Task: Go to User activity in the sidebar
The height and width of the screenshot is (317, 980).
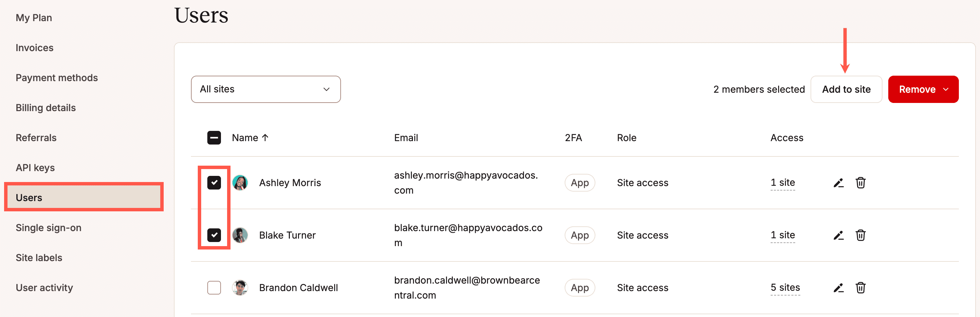Action: [44, 288]
